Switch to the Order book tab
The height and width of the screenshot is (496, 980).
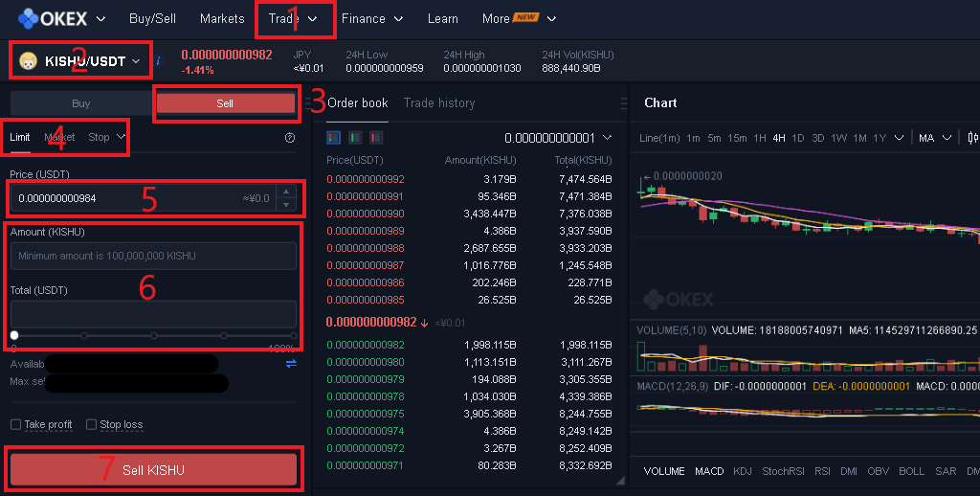[x=358, y=103]
